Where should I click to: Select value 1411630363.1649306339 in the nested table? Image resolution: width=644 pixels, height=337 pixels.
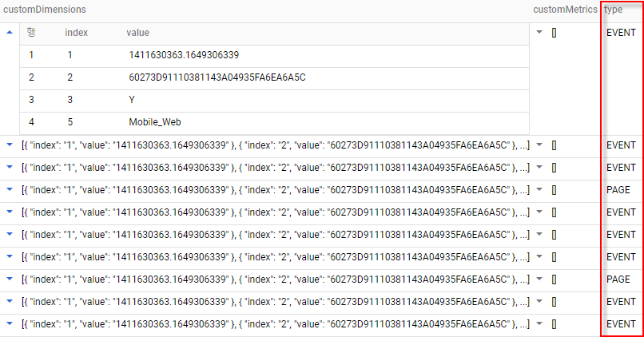(x=184, y=55)
